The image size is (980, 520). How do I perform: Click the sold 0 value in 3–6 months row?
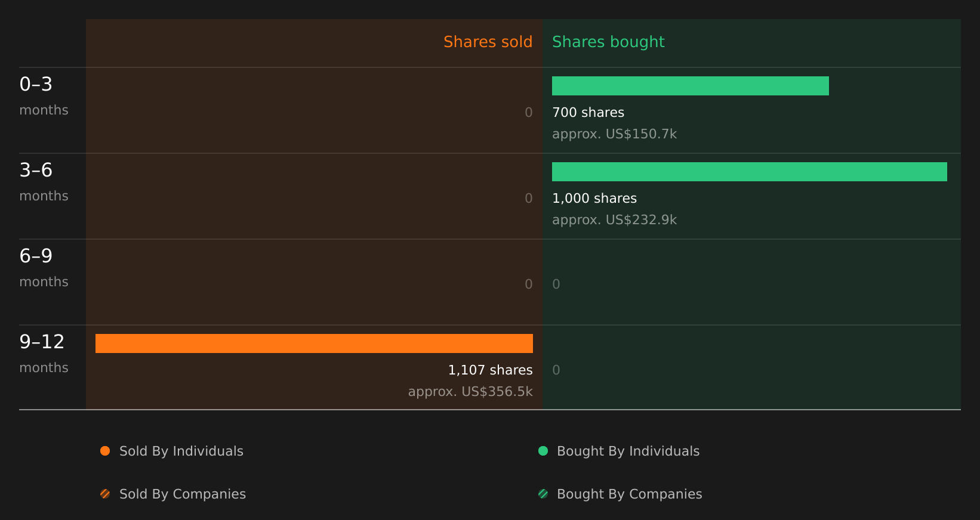point(529,199)
